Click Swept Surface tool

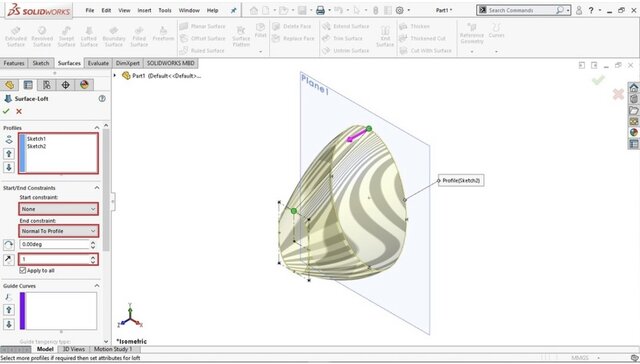click(x=66, y=36)
